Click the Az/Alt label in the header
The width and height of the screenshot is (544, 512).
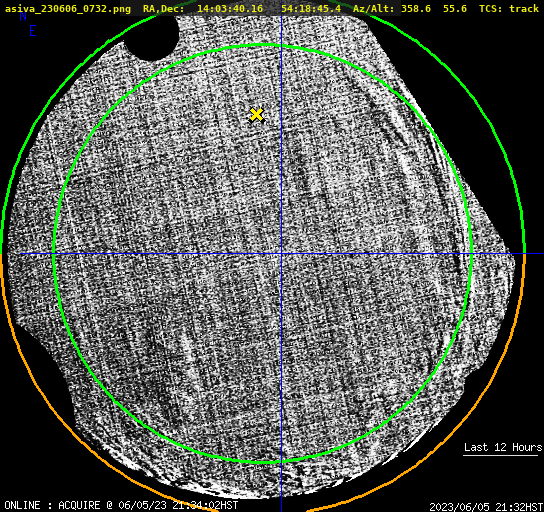tap(375, 8)
